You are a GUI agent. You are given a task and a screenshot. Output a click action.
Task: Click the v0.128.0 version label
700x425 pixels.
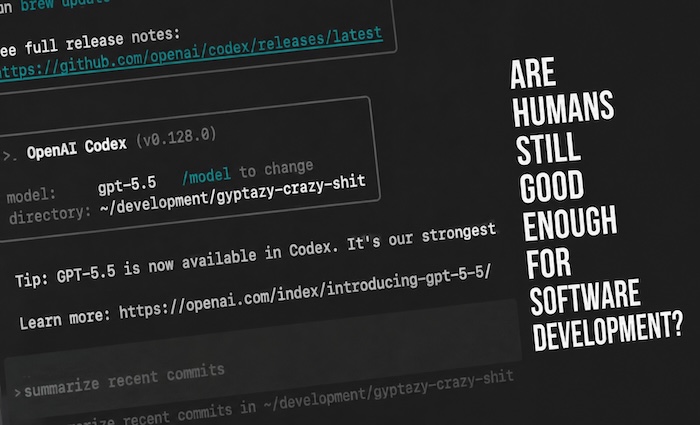(176, 138)
